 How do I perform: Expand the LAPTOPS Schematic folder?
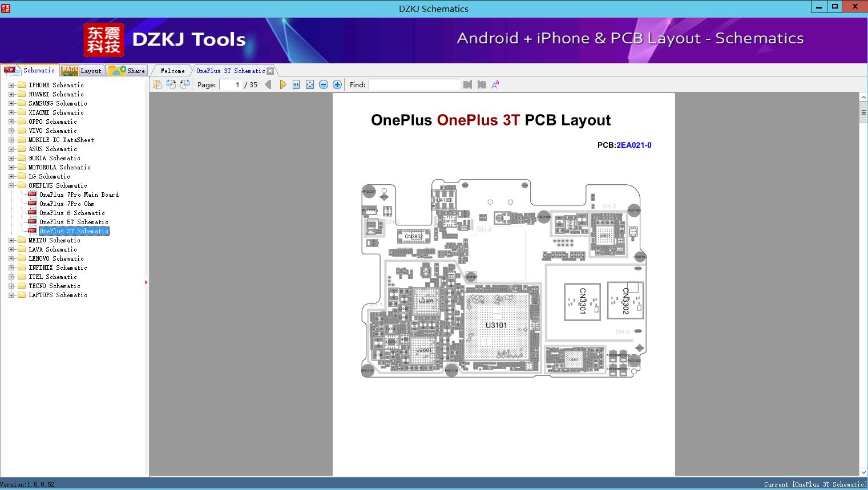point(11,295)
